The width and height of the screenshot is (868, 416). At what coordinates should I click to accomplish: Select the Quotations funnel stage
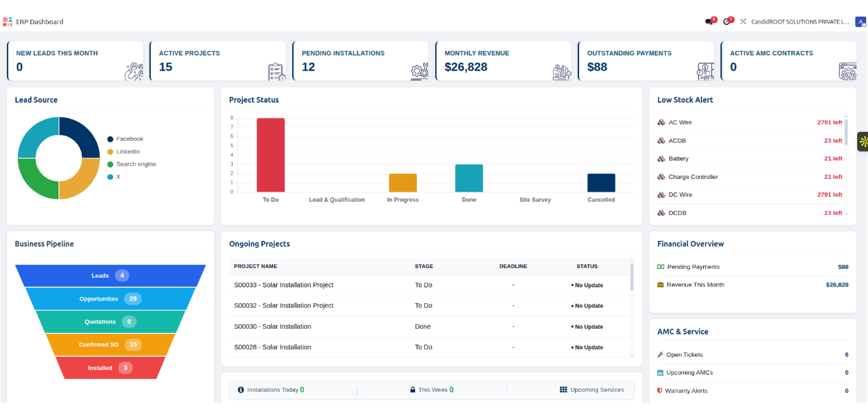tap(111, 322)
